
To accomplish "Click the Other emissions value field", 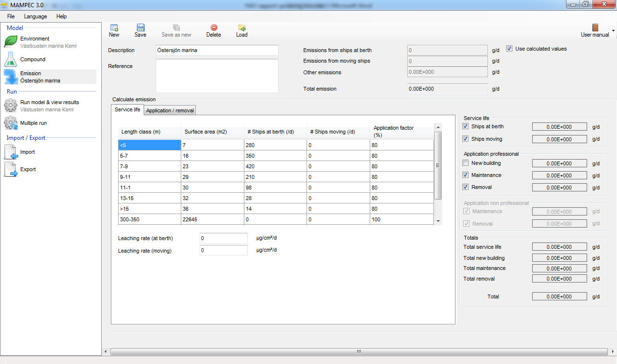I will click(x=447, y=72).
